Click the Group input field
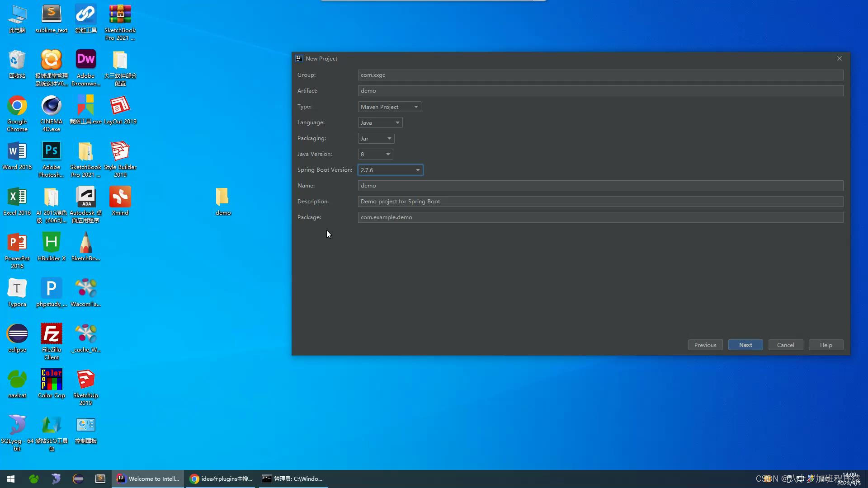Viewport: 868px width, 488px height. [600, 75]
